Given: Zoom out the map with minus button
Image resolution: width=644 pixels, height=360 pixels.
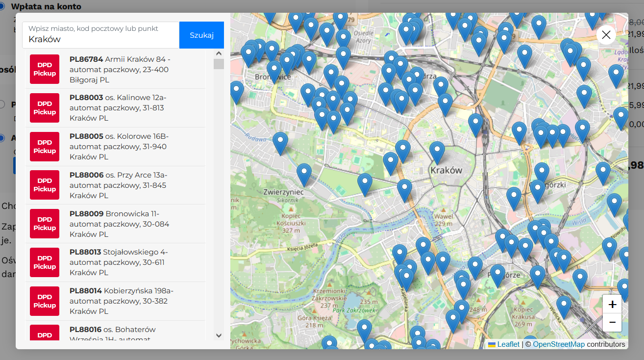Looking at the screenshot, I should (612, 322).
